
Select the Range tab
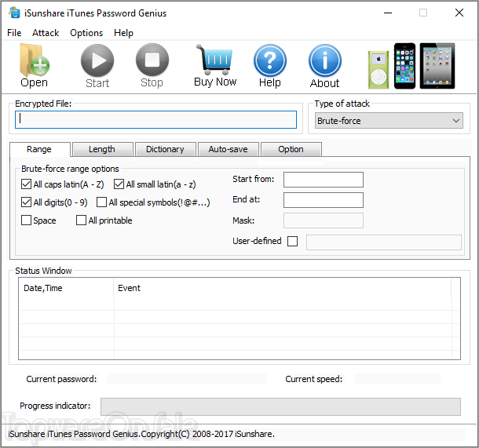(x=39, y=149)
